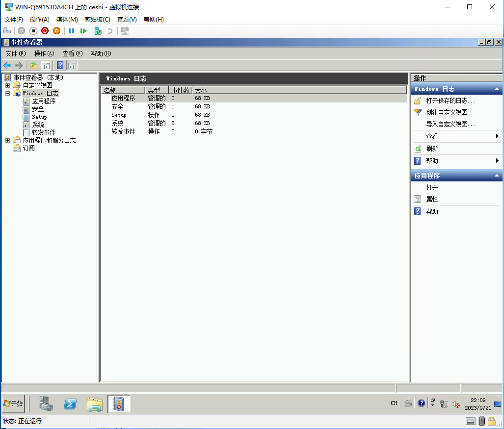Open Server Manager from the taskbar
This screenshot has height=429, width=504.
point(47,404)
